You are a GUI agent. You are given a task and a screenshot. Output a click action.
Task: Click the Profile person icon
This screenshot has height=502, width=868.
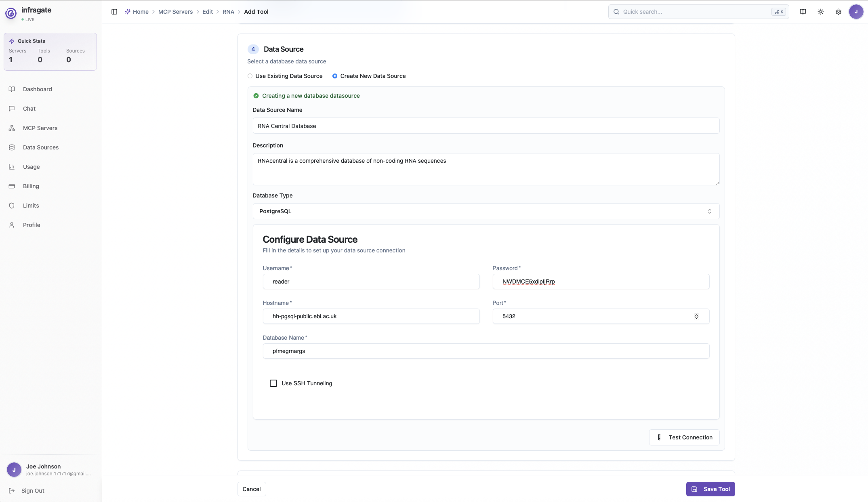click(x=12, y=225)
